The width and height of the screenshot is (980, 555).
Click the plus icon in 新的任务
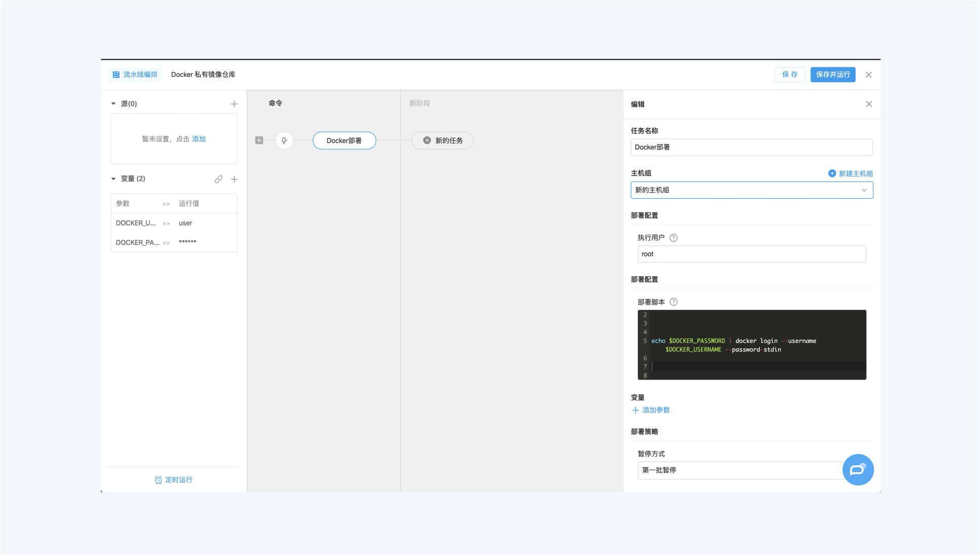(x=427, y=141)
